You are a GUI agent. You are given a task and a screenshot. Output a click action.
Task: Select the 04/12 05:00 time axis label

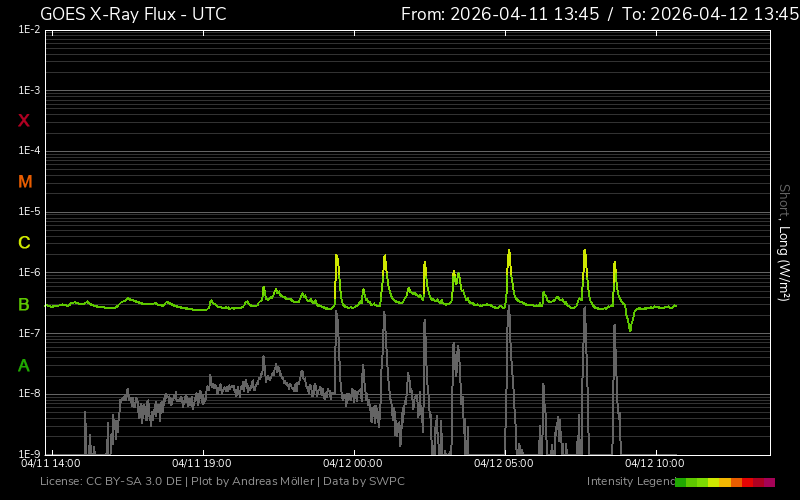[x=503, y=464]
